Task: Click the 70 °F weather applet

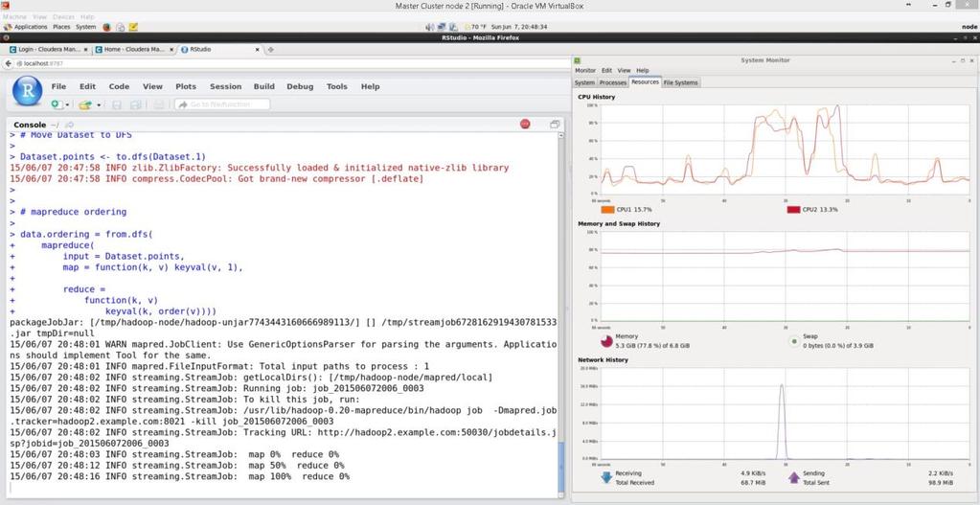Action: (x=474, y=27)
